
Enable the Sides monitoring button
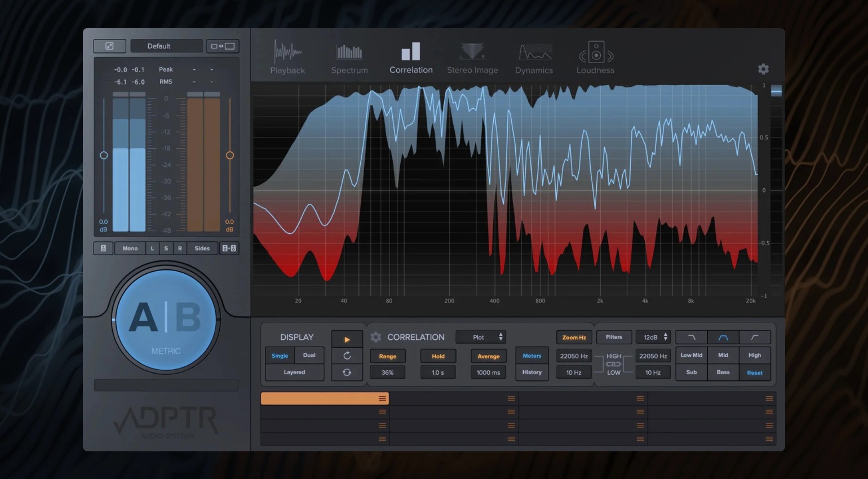pos(202,249)
